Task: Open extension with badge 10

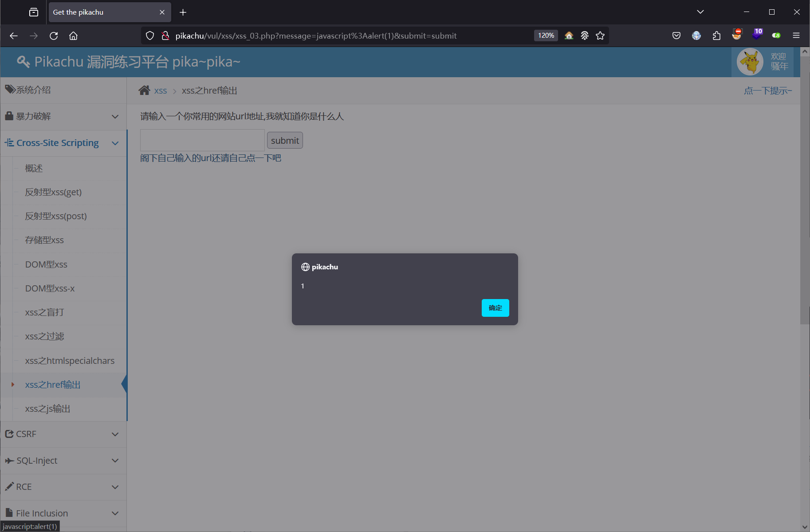Action: (757, 34)
